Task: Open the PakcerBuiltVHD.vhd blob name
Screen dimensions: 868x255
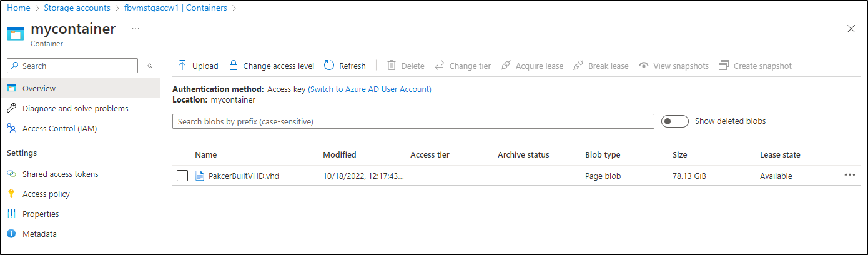Action: point(244,176)
